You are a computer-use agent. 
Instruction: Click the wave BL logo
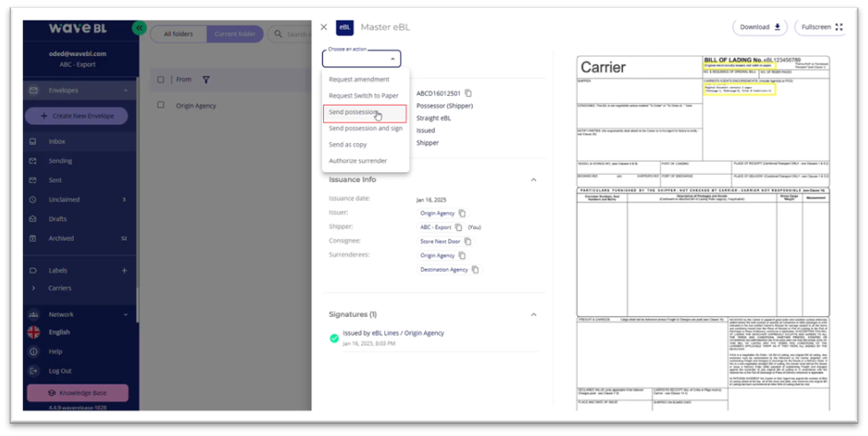click(77, 28)
